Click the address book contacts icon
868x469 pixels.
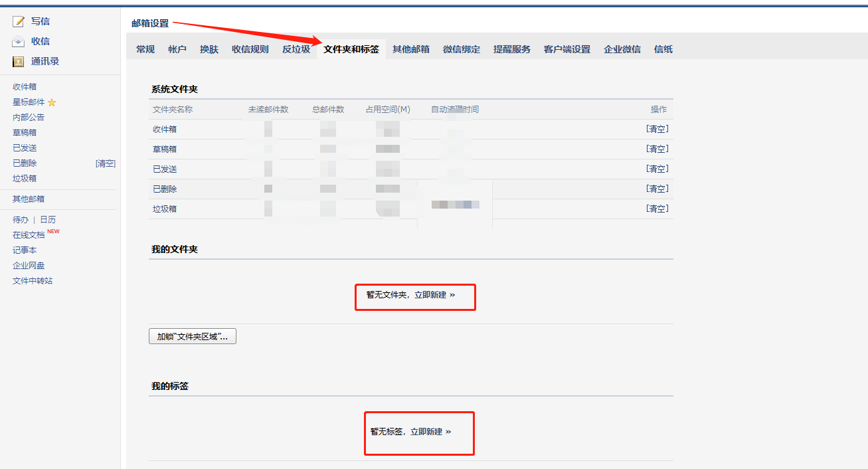[19, 62]
